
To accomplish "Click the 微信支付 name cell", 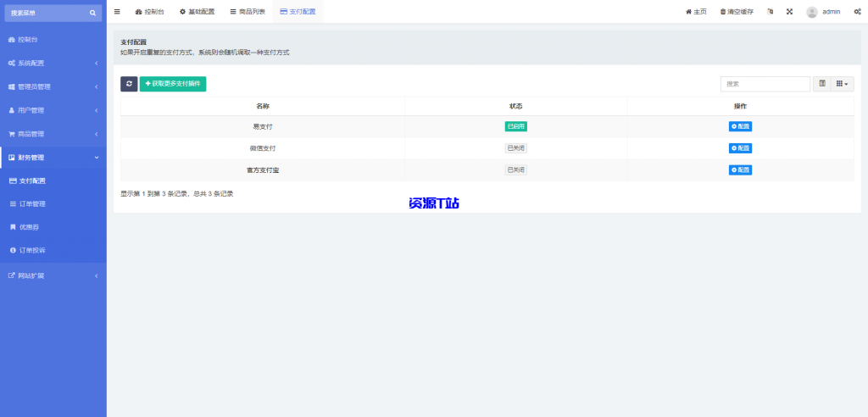I will point(263,148).
